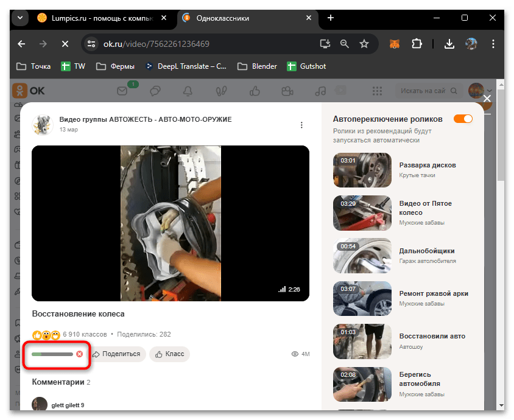Open Guests via the footprints icon
Viewport: 514px width, 420px height.
220,90
